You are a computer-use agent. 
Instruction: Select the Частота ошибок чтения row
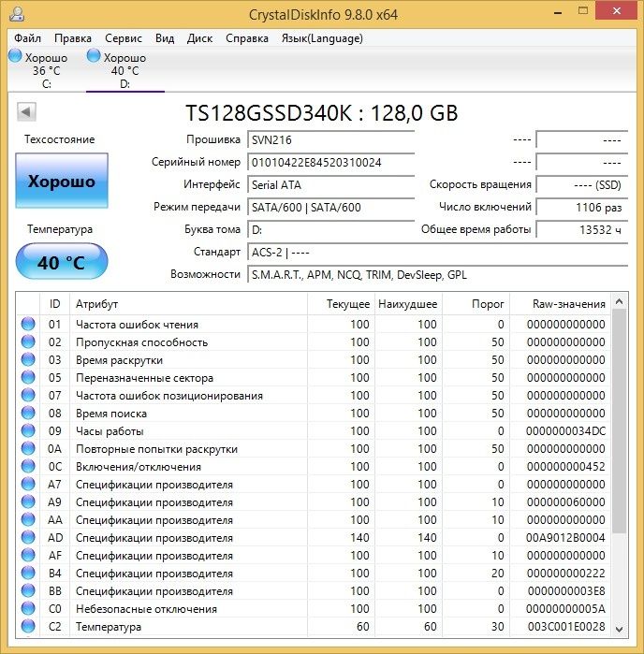(x=313, y=324)
